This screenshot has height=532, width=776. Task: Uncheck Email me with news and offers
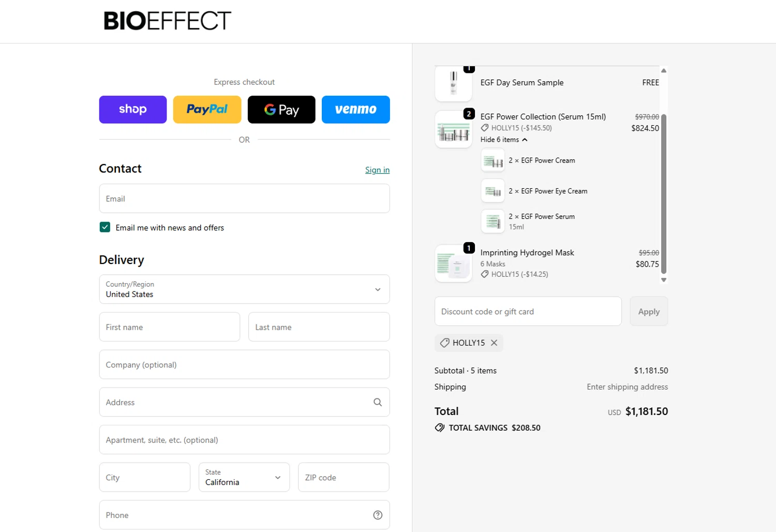[x=105, y=227]
